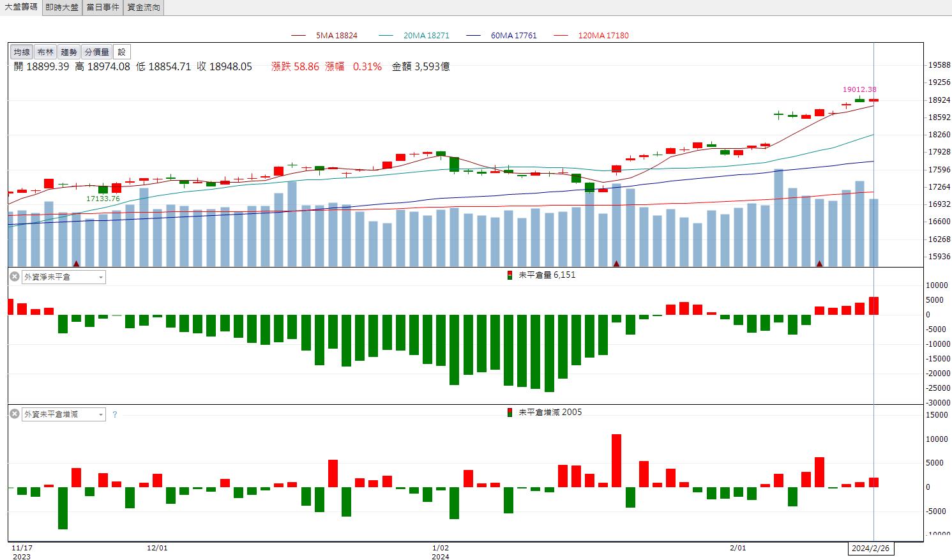Toggle the 趨勢 trend overlay

click(69, 52)
